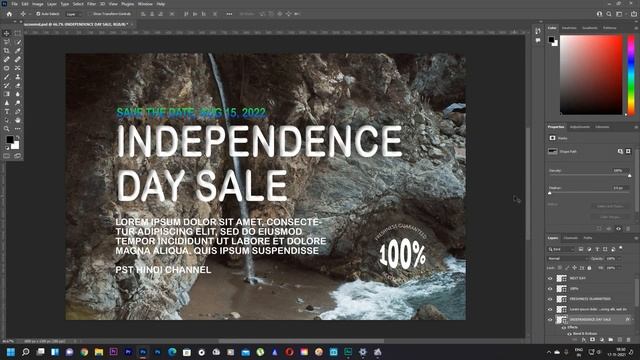Image resolution: width=640 pixels, height=360 pixels.
Task: Select the Zoom tool
Action: [7, 129]
